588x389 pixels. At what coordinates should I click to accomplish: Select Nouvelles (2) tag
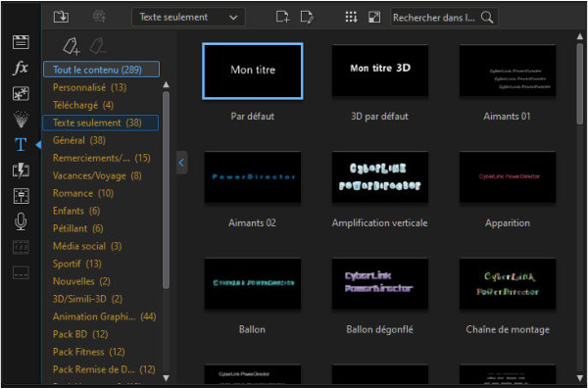(81, 281)
